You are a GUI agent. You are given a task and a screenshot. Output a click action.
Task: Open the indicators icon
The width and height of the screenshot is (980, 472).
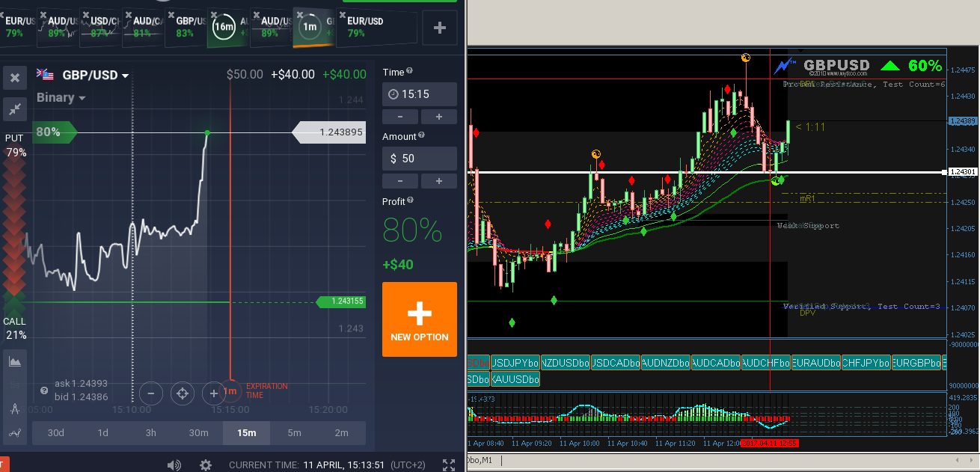point(15,432)
